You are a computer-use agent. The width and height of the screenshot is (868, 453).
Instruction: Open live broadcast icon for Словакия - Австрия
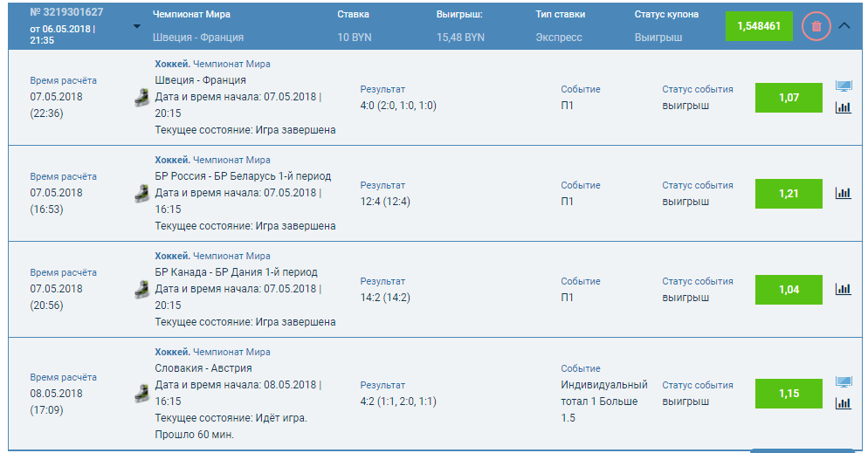(x=844, y=382)
